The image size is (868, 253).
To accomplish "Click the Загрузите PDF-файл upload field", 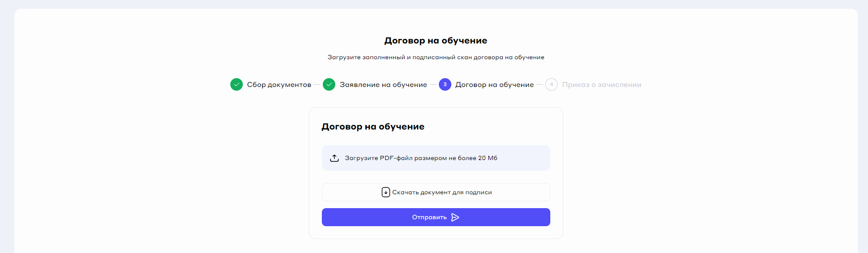I will coord(436,158).
